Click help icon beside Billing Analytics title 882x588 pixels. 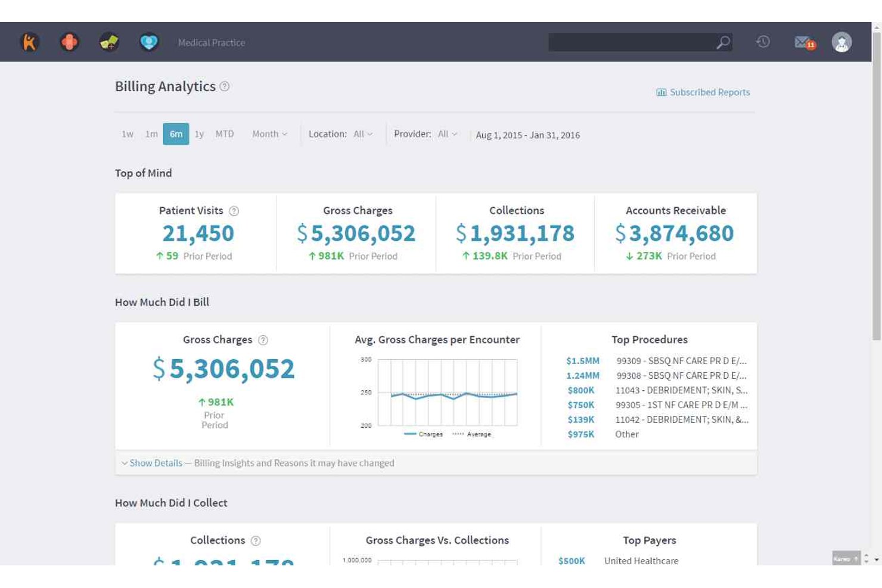[225, 86]
